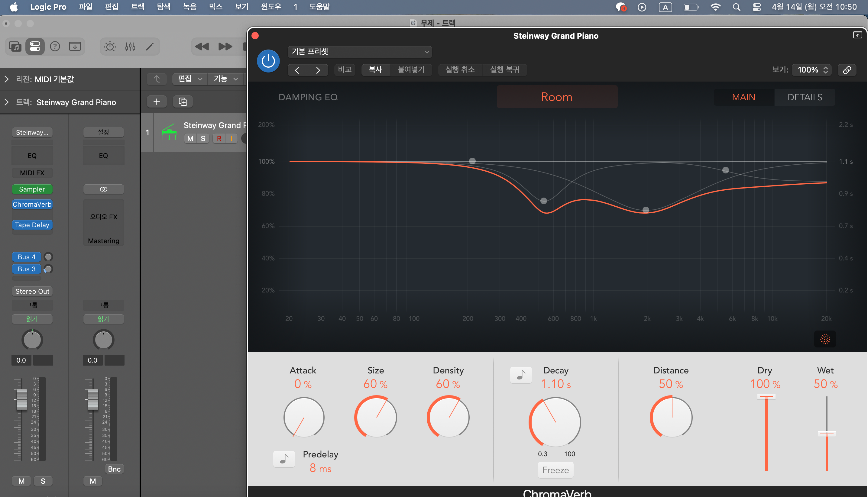Expand the 트랙: Steinway Grand Piano section
This screenshot has width=868, height=497.
coord(6,102)
